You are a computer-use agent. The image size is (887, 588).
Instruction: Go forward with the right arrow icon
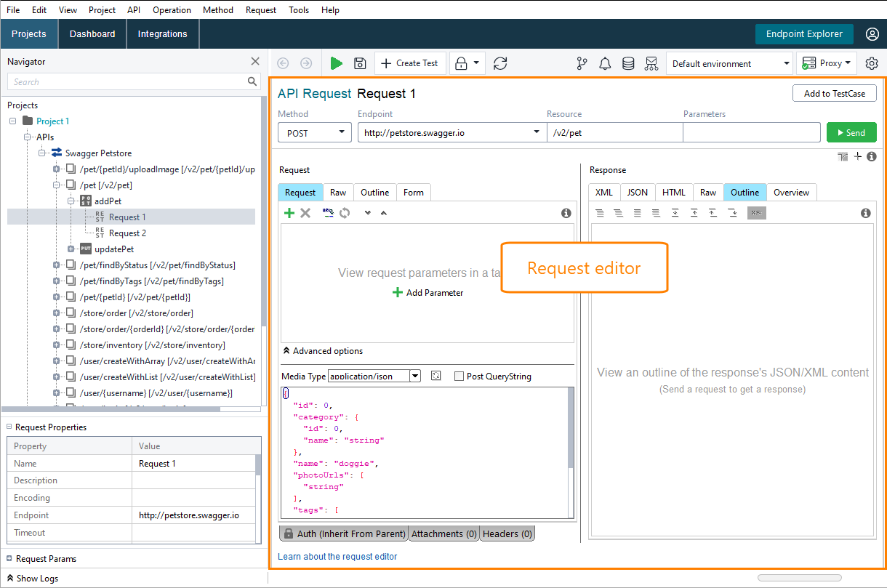point(306,63)
